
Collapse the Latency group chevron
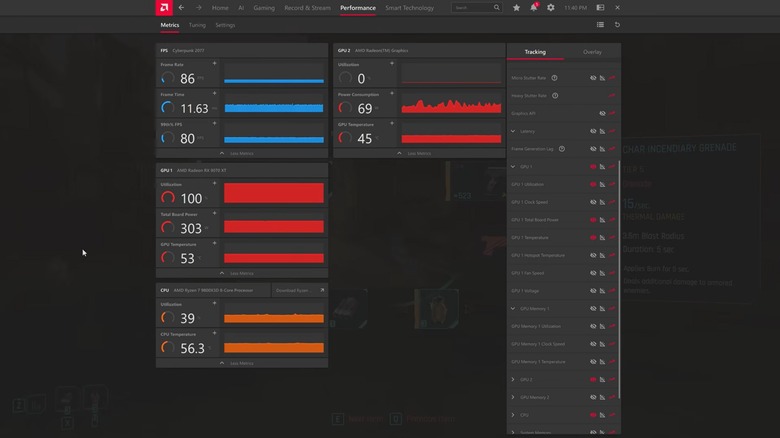coord(513,131)
